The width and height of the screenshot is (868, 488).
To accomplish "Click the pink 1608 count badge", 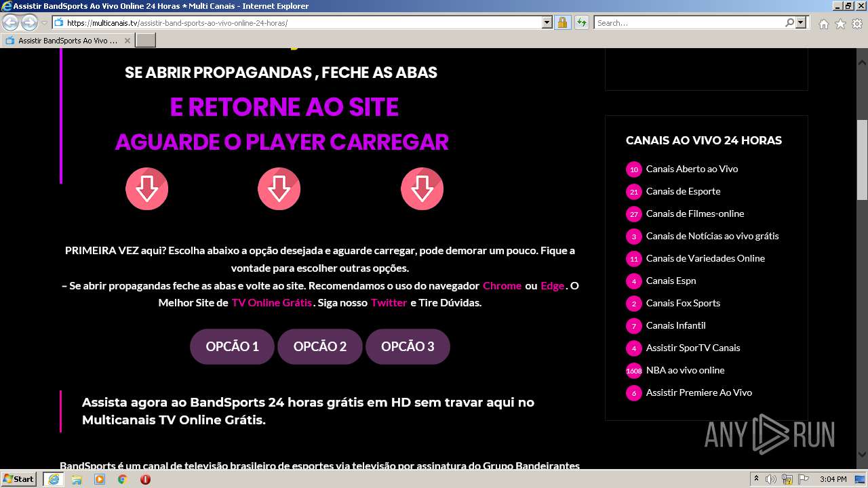I will pyautogui.click(x=634, y=371).
